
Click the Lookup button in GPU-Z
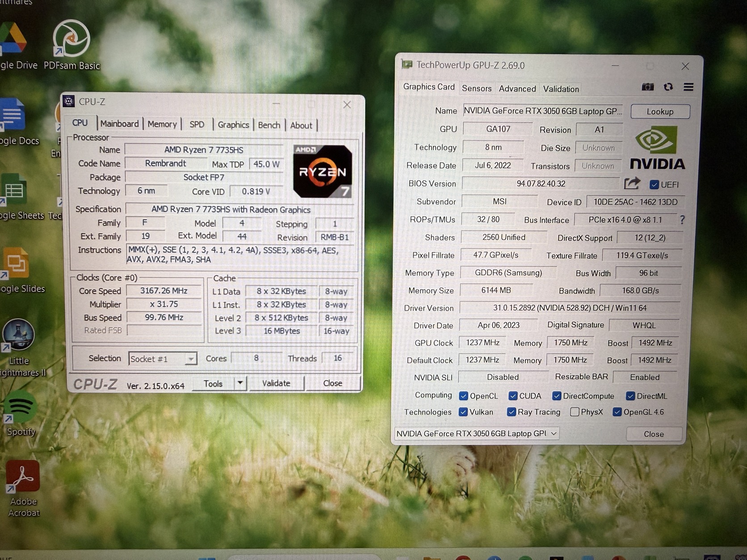[x=660, y=111]
